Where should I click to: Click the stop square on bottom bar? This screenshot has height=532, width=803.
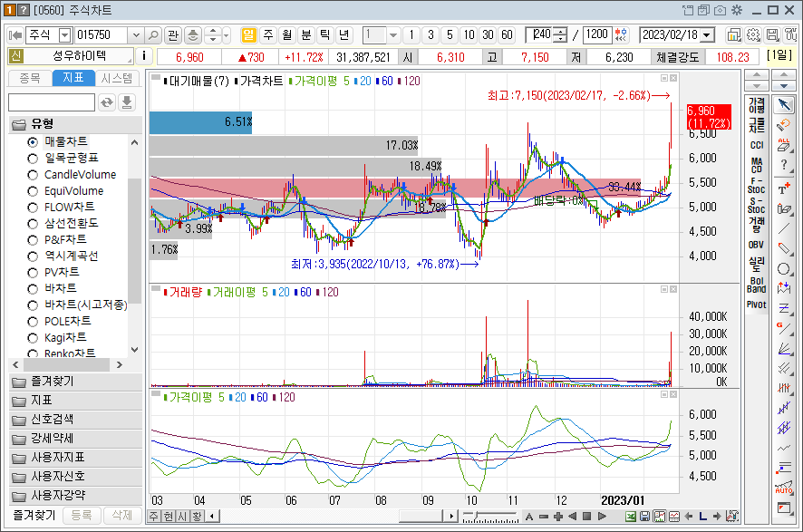(x=587, y=516)
